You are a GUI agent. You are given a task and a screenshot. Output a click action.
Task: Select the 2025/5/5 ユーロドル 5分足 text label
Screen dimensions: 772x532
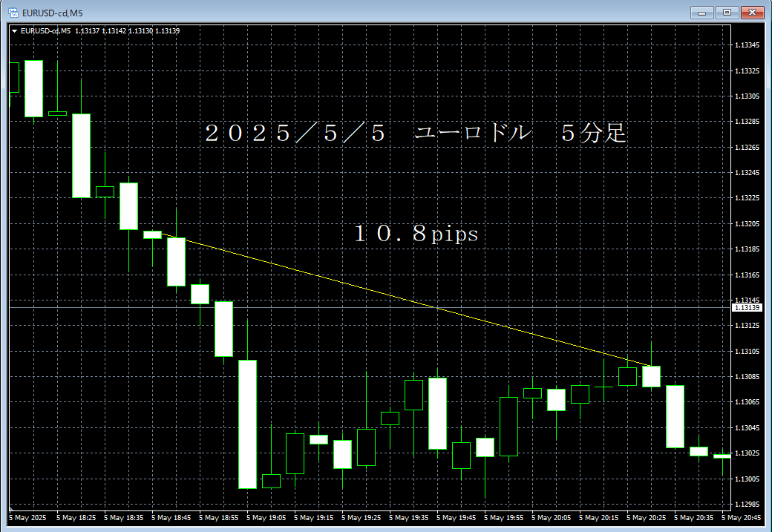click(416, 134)
